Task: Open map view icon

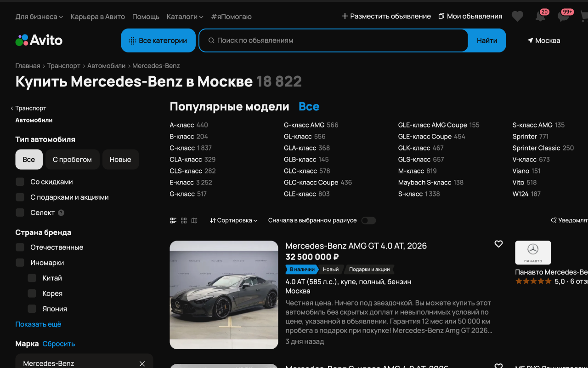Action: coord(194,221)
